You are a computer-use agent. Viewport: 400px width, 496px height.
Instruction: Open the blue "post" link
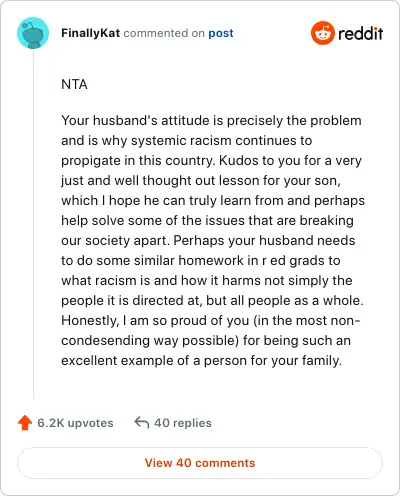tap(221, 33)
